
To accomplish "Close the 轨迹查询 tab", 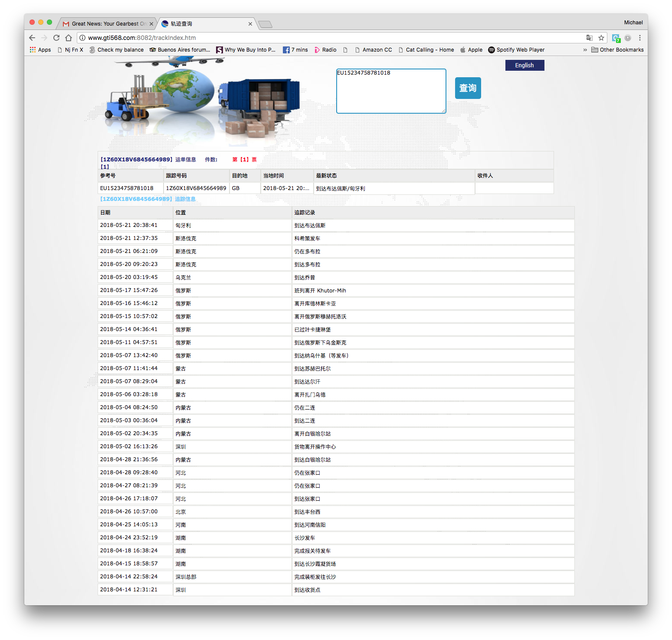I will (250, 24).
